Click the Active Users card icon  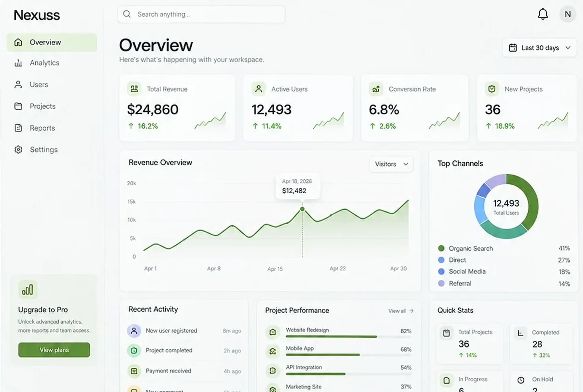tap(259, 89)
